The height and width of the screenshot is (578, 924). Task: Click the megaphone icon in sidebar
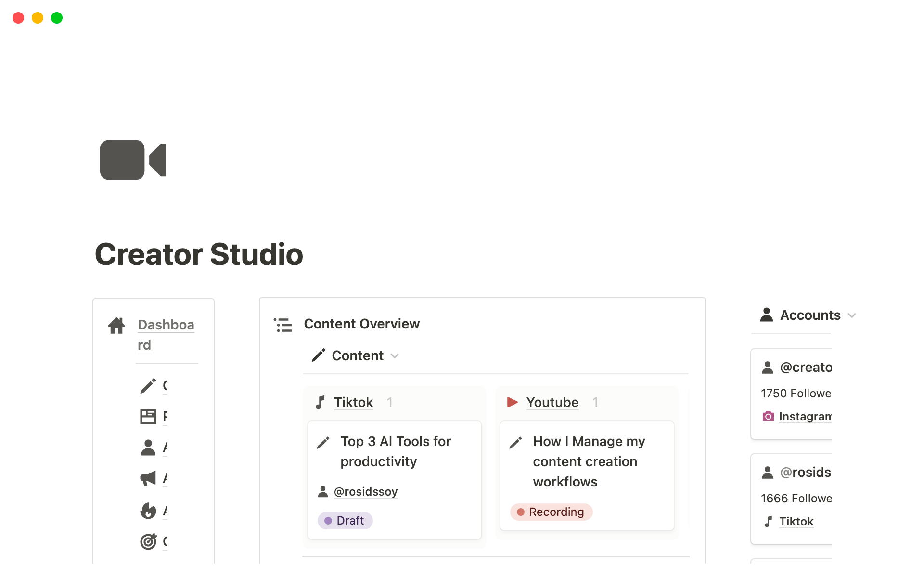coord(148,478)
